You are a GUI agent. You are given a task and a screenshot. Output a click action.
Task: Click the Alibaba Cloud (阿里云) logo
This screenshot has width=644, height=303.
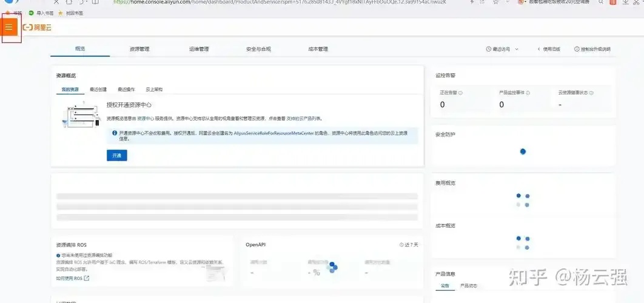(x=37, y=27)
